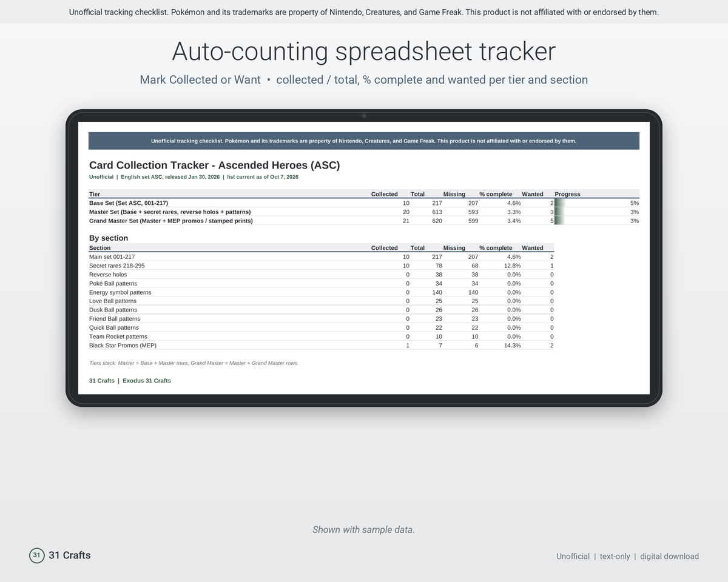Screen dimensions: 728x582
Task: Click the Grand Master Set progress bar
Action: coord(560,221)
